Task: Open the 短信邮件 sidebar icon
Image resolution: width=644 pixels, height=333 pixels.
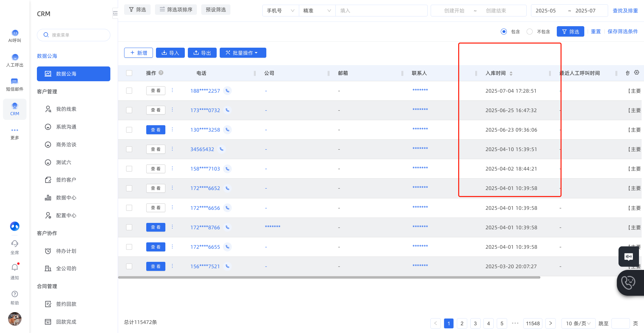Action: tap(15, 81)
